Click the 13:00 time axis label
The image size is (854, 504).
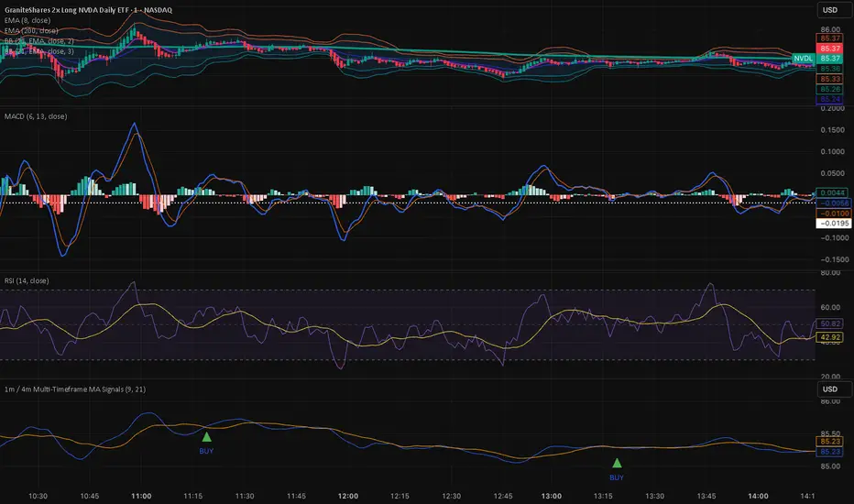tap(552, 496)
